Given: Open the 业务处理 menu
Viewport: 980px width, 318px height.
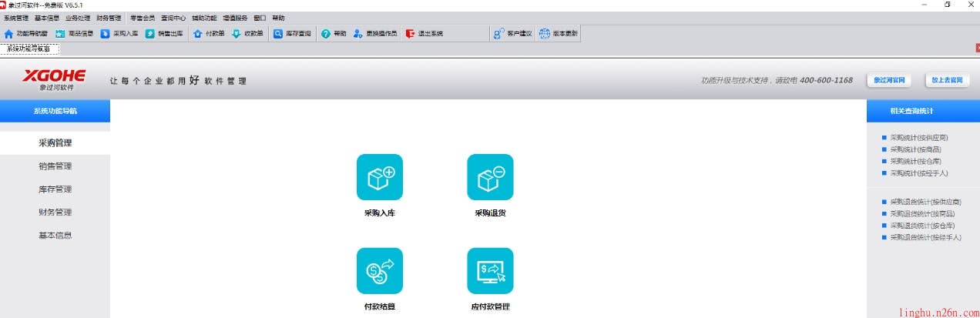Looking at the screenshot, I should pos(78,18).
